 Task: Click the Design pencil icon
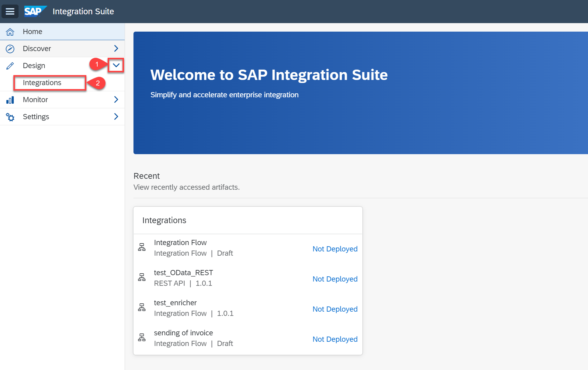[x=10, y=66]
